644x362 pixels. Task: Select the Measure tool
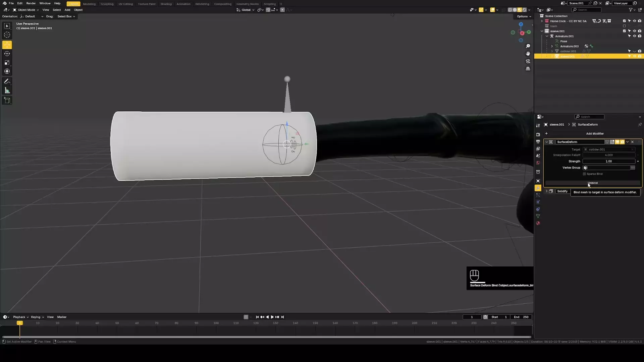pos(7,90)
